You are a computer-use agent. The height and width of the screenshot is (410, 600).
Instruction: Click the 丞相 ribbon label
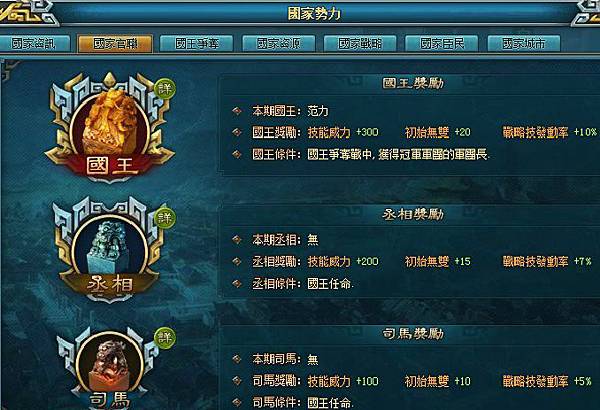point(110,285)
